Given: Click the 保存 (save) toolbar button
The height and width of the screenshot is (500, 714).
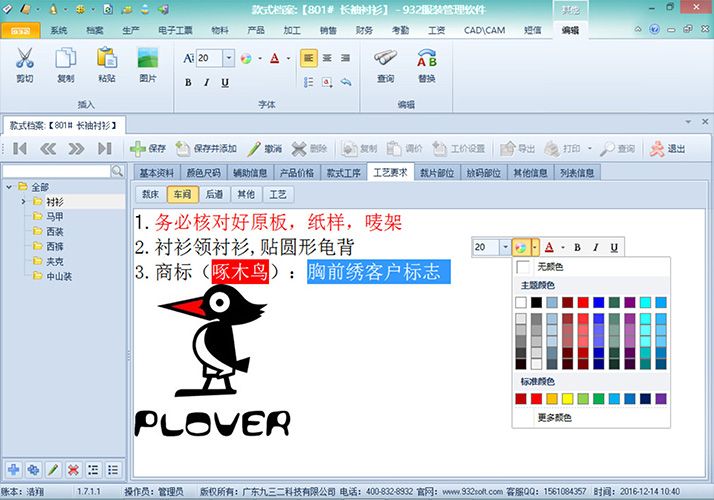Looking at the screenshot, I should click(148, 149).
